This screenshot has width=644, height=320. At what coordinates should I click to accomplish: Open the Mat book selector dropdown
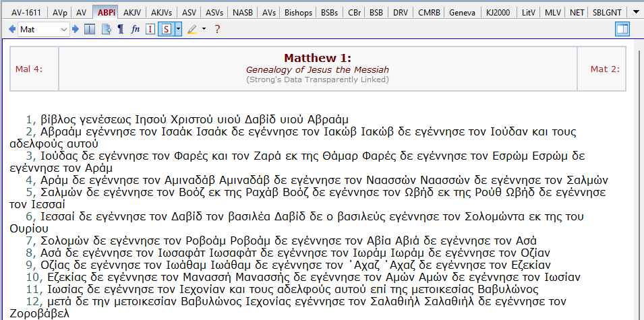pyautogui.click(x=44, y=30)
